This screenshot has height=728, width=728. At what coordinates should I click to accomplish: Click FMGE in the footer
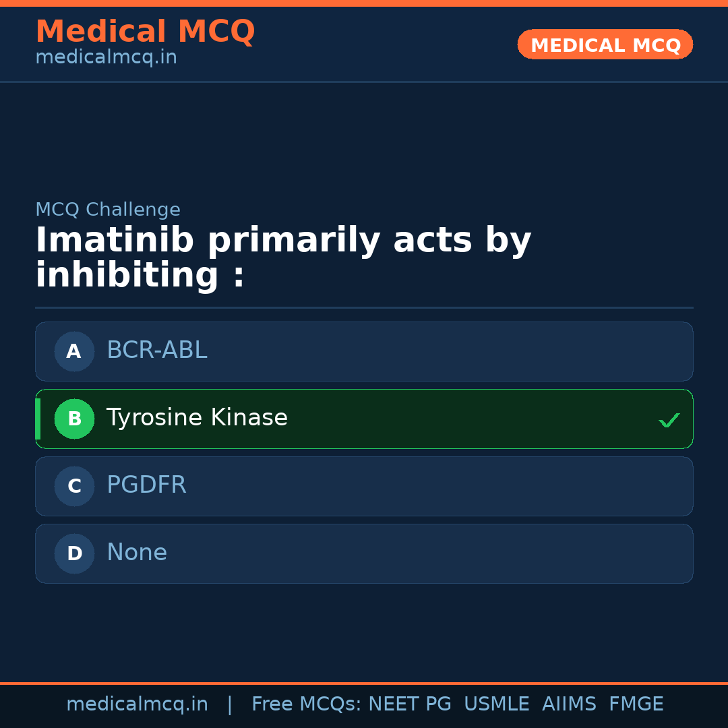(x=636, y=704)
